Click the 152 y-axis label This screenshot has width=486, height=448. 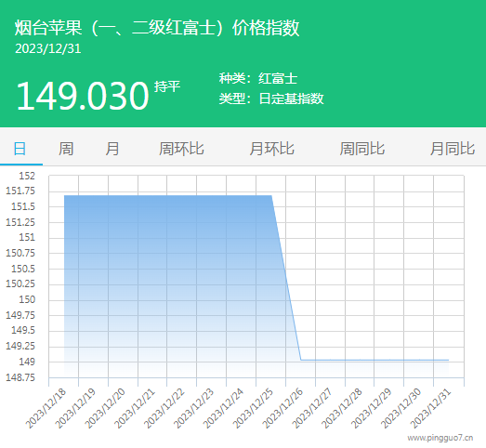tap(27, 176)
